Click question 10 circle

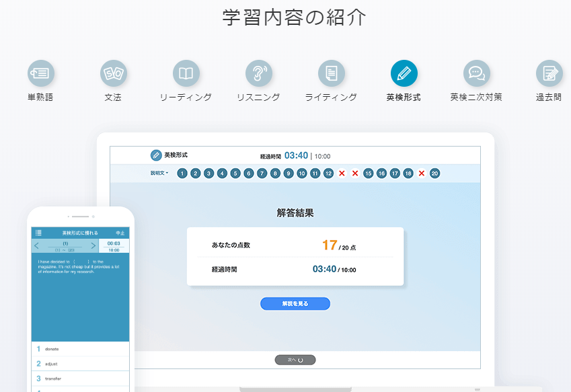coord(302,173)
